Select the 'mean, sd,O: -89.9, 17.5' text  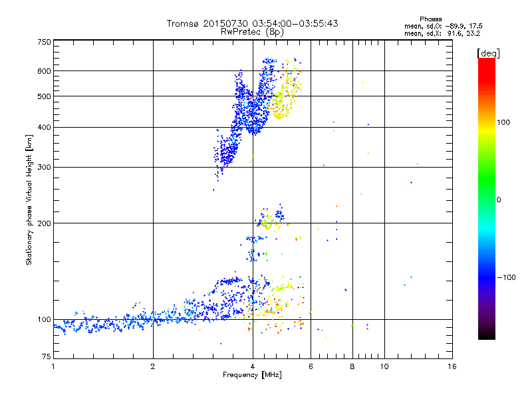click(x=443, y=26)
